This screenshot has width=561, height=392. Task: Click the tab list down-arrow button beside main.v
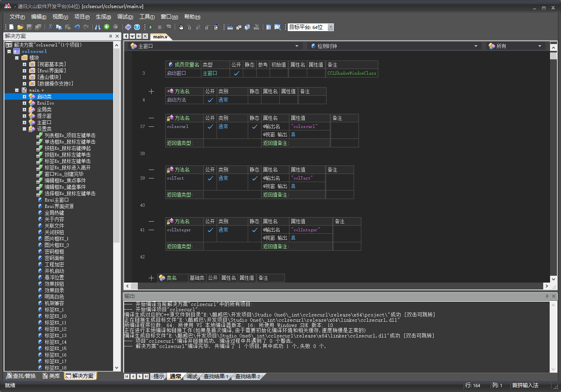133,36
